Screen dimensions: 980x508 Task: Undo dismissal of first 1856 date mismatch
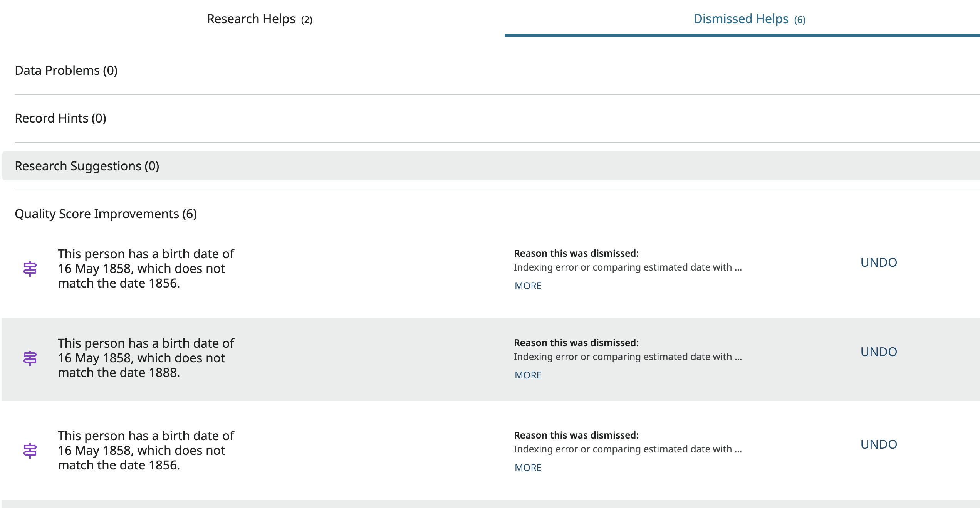click(879, 262)
